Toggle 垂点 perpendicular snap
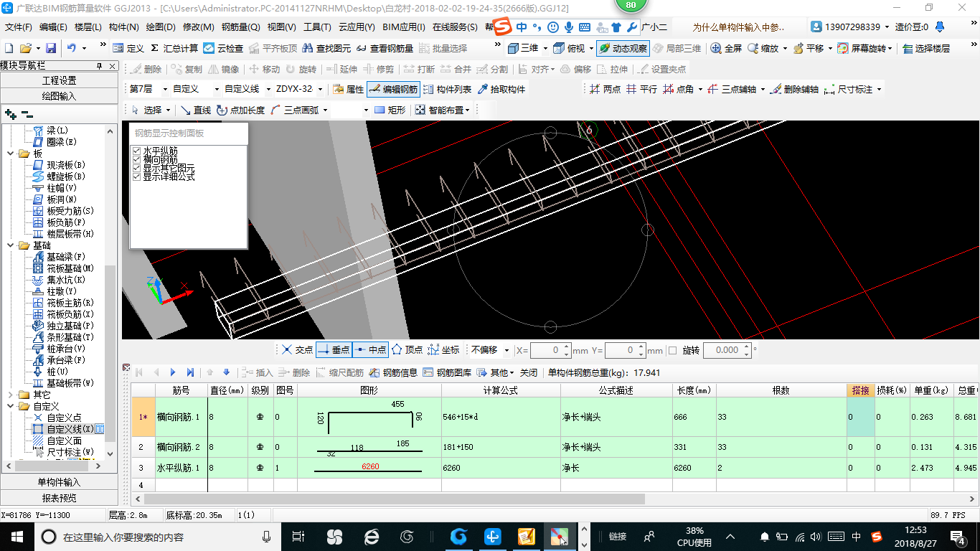The image size is (980, 551). 334,349
